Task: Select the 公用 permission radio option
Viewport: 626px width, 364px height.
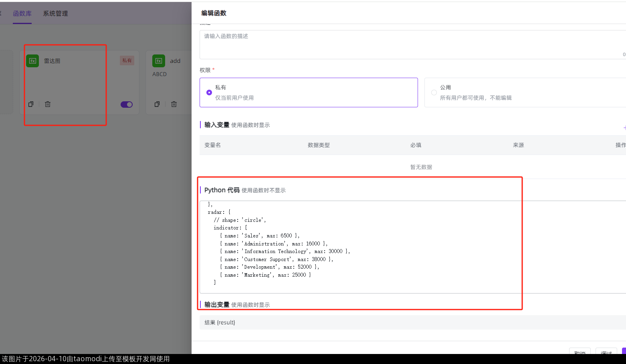Action: click(x=434, y=93)
